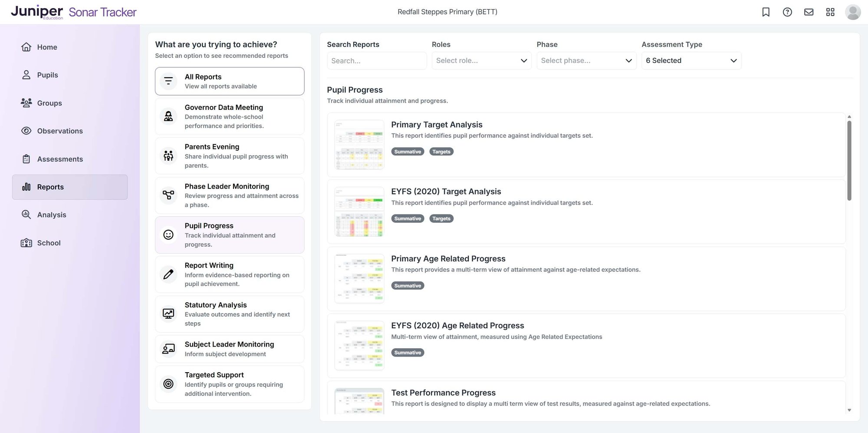
Task: Select the Analysis magnifier icon
Action: coord(26,215)
